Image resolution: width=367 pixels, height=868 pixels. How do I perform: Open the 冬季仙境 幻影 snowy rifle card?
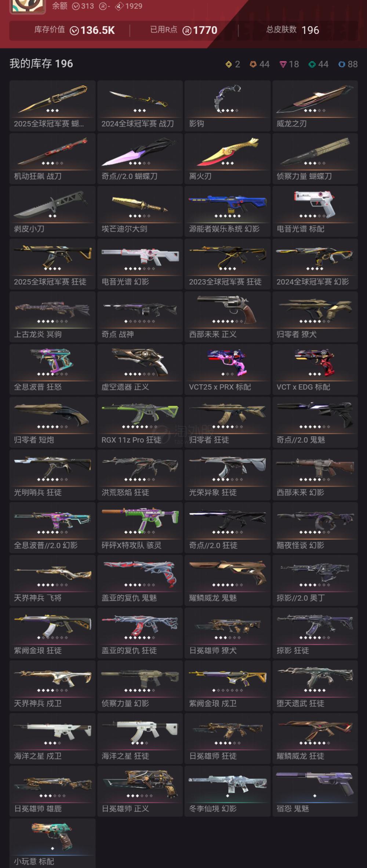228,791
